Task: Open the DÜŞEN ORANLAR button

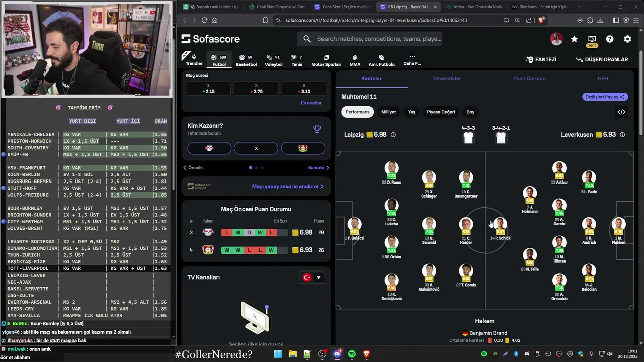Action: [602, 59]
